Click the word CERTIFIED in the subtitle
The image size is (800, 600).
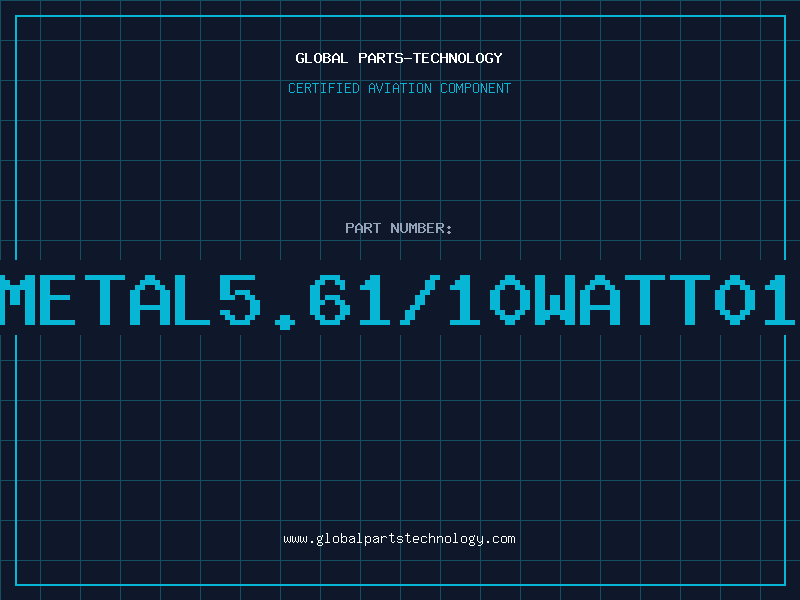pos(324,88)
